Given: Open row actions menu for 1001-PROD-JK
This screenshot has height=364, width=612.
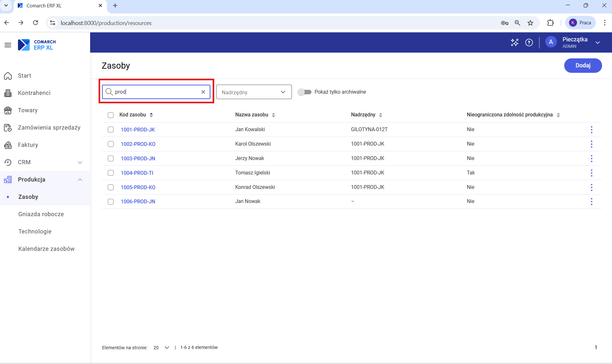Looking at the screenshot, I should [x=591, y=130].
